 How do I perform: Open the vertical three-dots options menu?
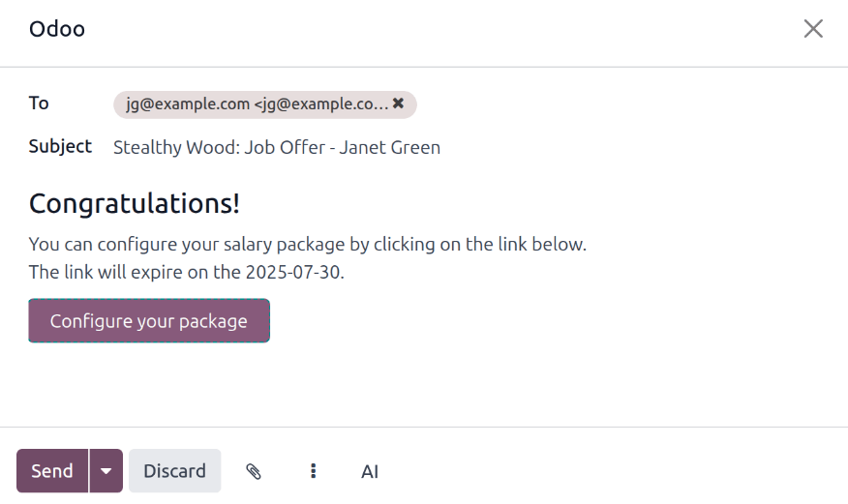coord(313,471)
